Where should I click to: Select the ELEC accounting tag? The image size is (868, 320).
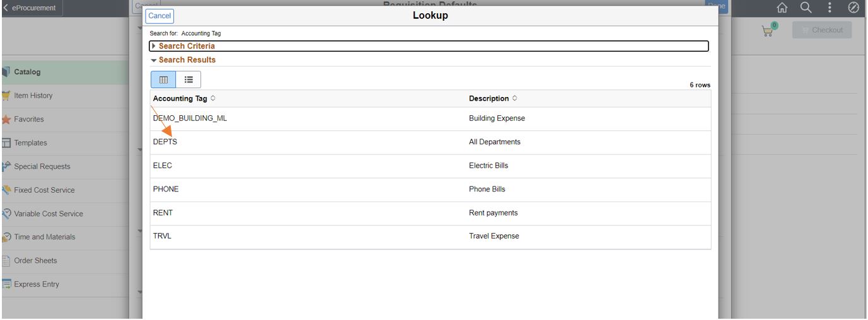pyautogui.click(x=163, y=166)
